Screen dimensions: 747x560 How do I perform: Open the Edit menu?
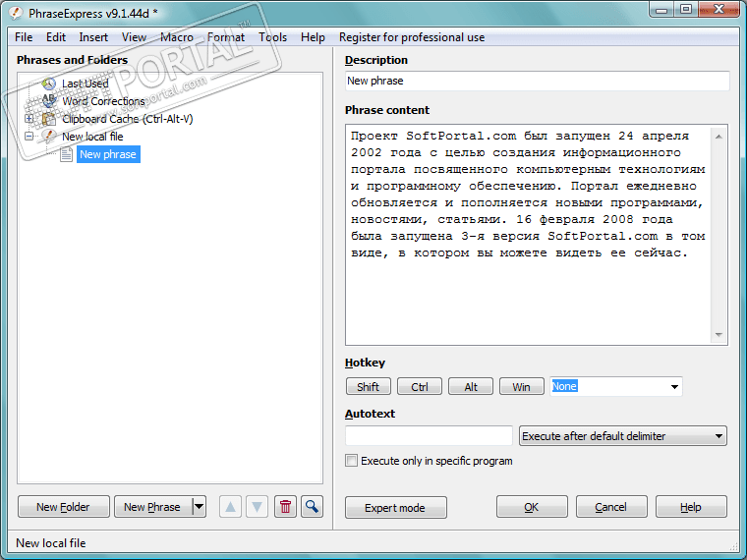click(x=56, y=37)
